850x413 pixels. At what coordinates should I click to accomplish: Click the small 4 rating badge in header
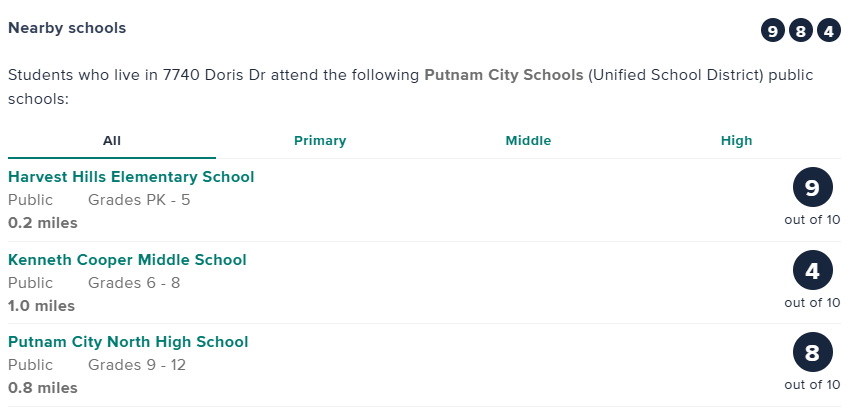tap(828, 31)
